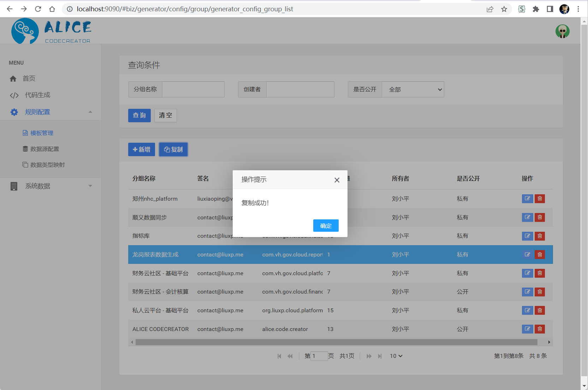Go to last page pagination icon
The image size is (588, 390).
point(380,356)
